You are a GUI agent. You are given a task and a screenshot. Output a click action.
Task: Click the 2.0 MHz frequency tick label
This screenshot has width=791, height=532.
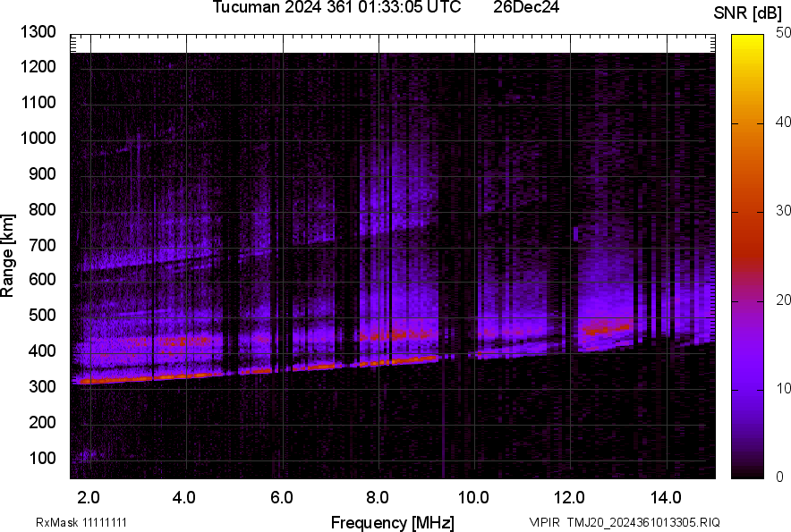pos(89,497)
